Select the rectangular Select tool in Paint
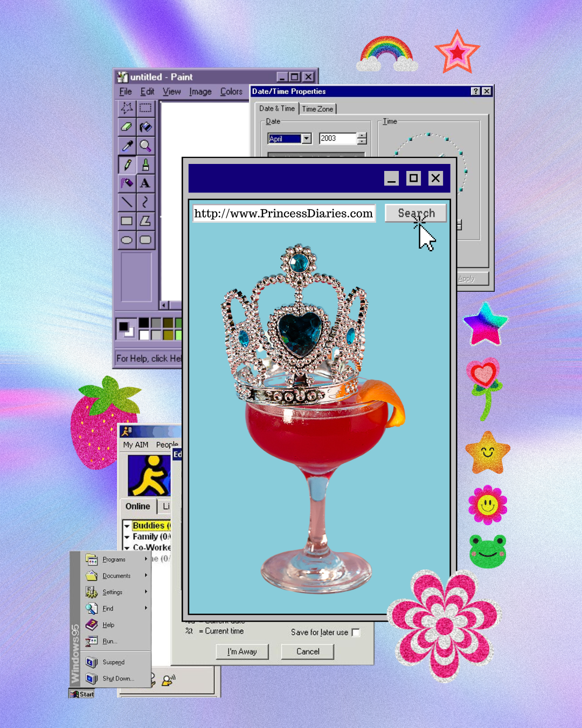This screenshot has width=582, height=728. (x=145, y=108)
